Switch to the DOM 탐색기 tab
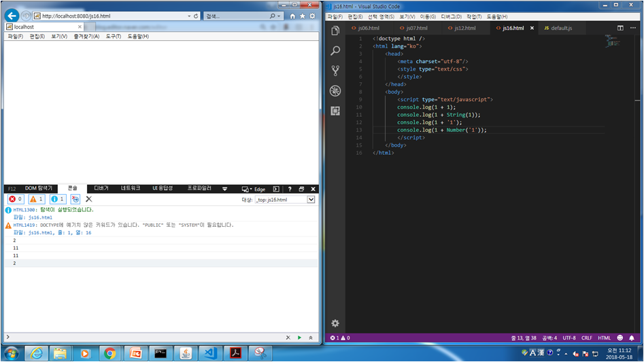 point(39,188)
